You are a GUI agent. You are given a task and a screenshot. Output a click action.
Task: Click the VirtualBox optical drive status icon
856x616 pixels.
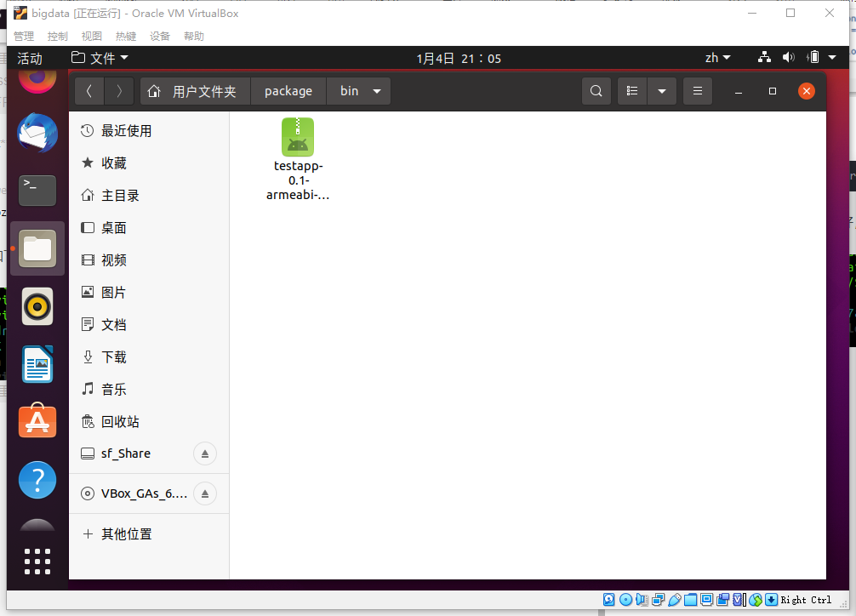point(625,600)
